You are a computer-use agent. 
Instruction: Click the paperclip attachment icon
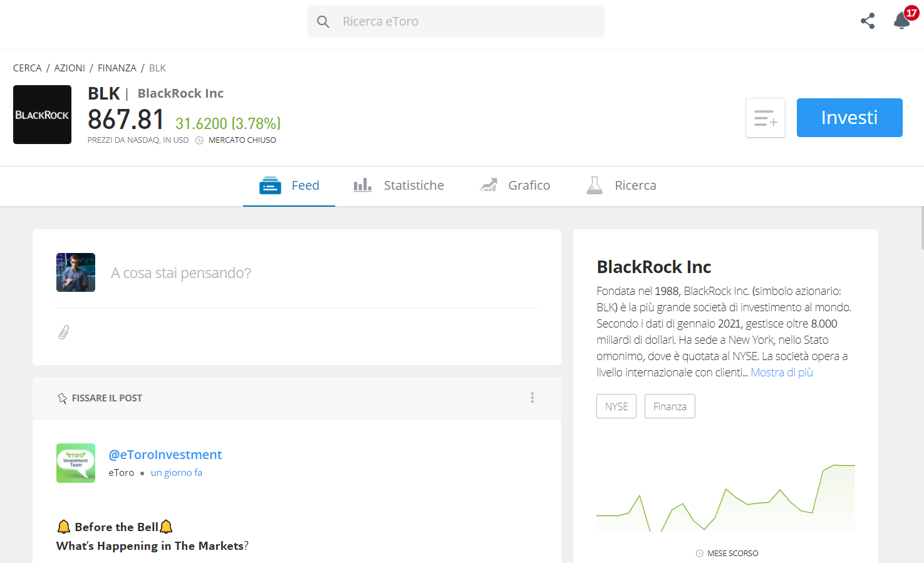point(64,333)
